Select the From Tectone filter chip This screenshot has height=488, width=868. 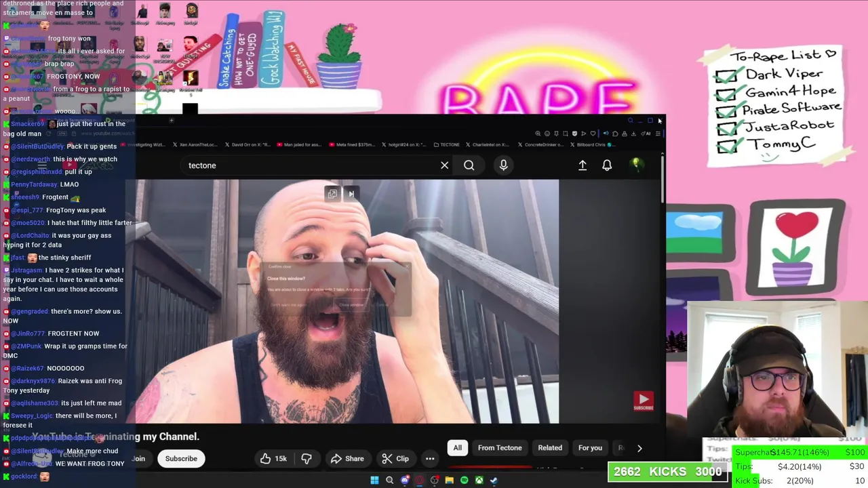click(x=500, y=448)
